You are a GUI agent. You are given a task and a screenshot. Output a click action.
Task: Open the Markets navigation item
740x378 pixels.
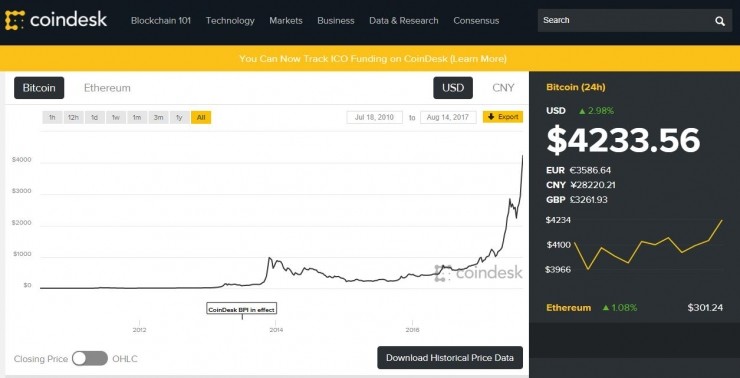tap(286, 21)
